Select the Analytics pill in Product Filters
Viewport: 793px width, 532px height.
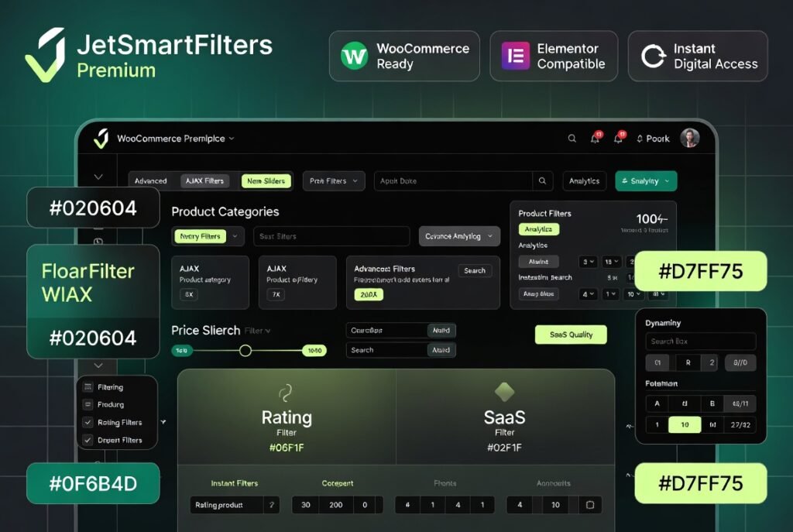[x=539, y=229]
